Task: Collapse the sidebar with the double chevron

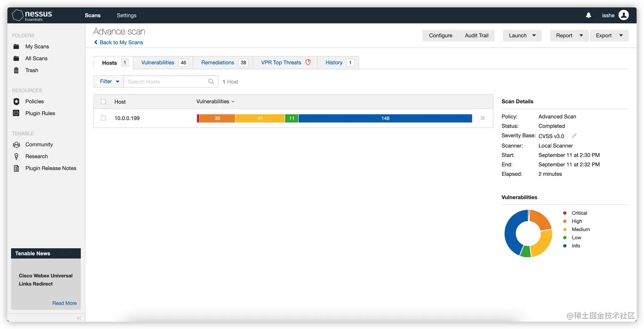Action: (79, 318)
